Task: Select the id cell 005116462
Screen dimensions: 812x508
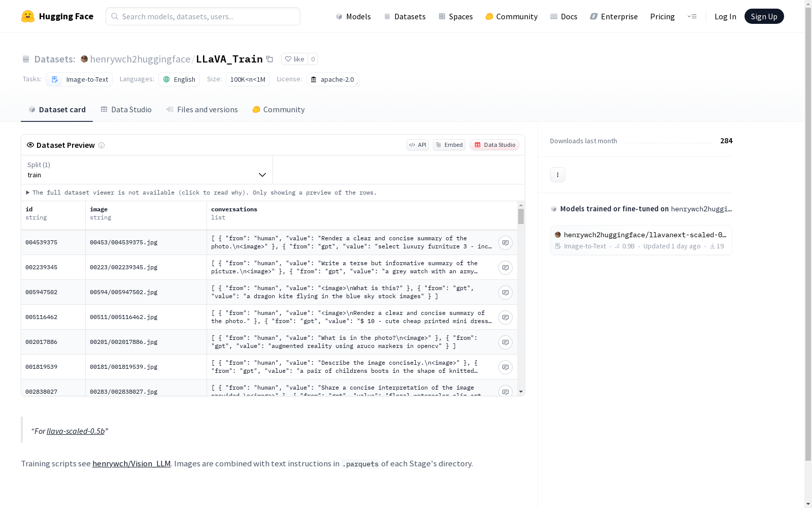Action: tap(53, 317)
